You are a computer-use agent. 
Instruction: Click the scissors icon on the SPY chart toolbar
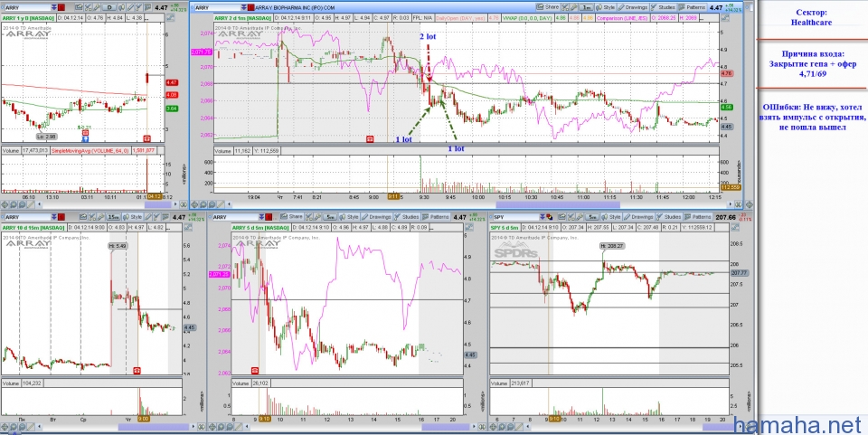click(x=571, y=216)
